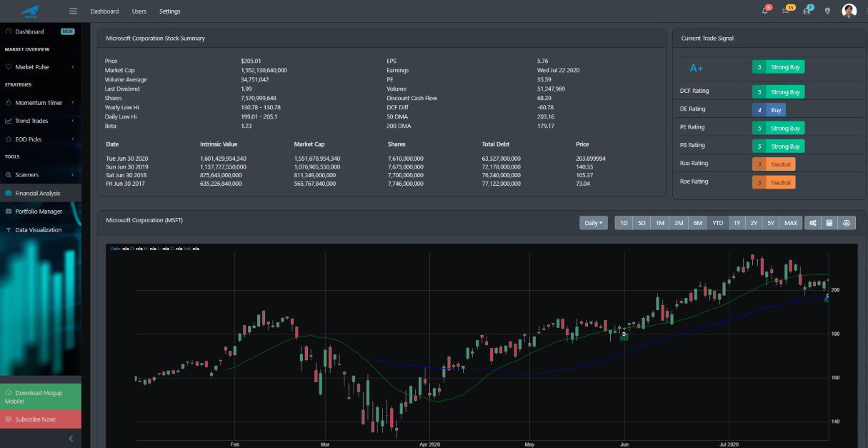Select the YTD chart range
The height and width of the screenshot is (448, 868).
tap(718, 223)
